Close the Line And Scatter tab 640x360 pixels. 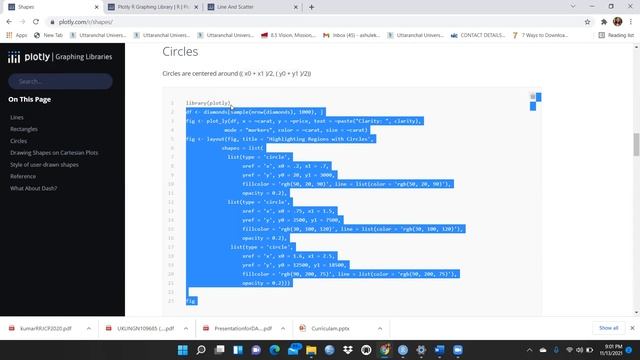pos(296,7)
